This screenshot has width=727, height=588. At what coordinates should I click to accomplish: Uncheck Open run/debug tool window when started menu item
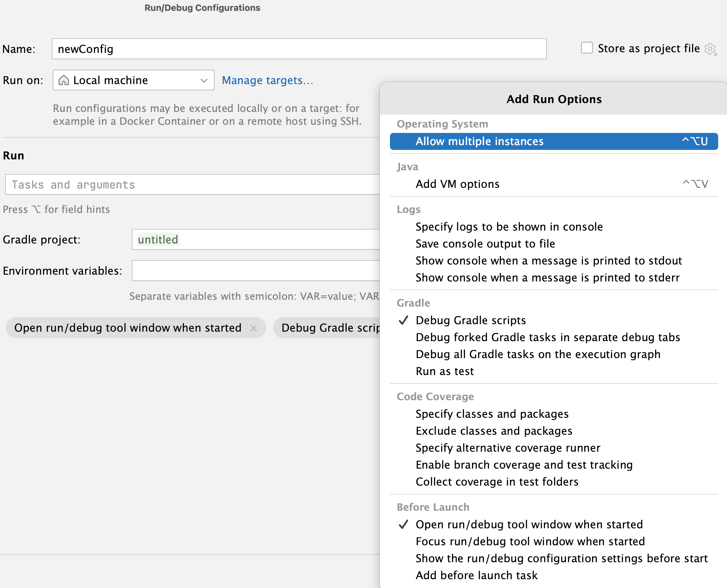point(554,524)
